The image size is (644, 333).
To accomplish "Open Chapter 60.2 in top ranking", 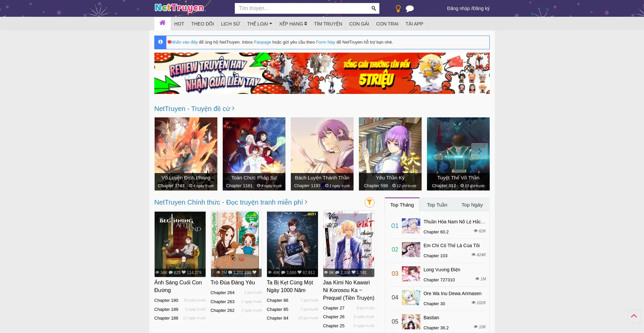I will (436, 232).
